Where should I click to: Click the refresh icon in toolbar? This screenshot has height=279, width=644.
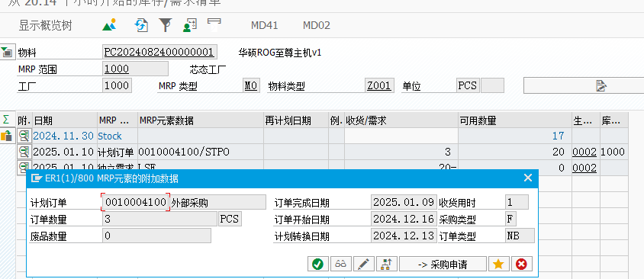[x=141, y=25]
